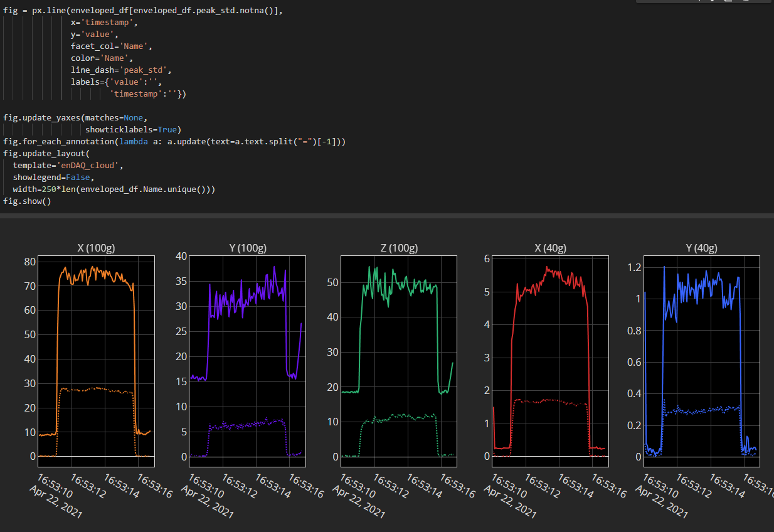Place cursor on the fig = px.line code line
This screenshot has width=774, height=532.
coord(143,11)
